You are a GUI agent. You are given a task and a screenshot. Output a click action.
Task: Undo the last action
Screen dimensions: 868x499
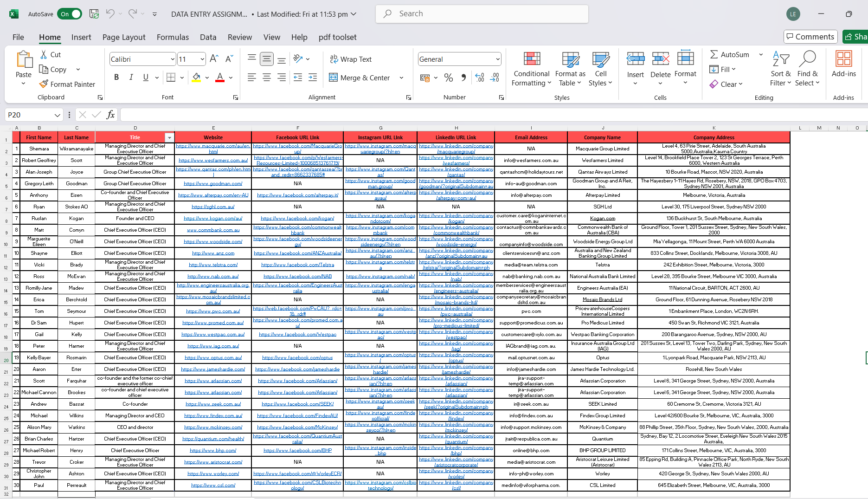pyautogui.click(x=110, y=14)
